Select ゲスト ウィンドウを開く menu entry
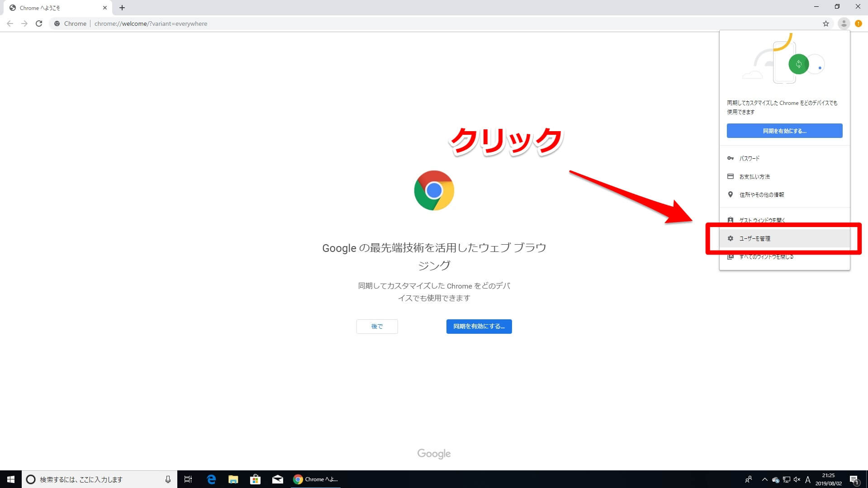The image size is (868, 488). click(784, 220)
